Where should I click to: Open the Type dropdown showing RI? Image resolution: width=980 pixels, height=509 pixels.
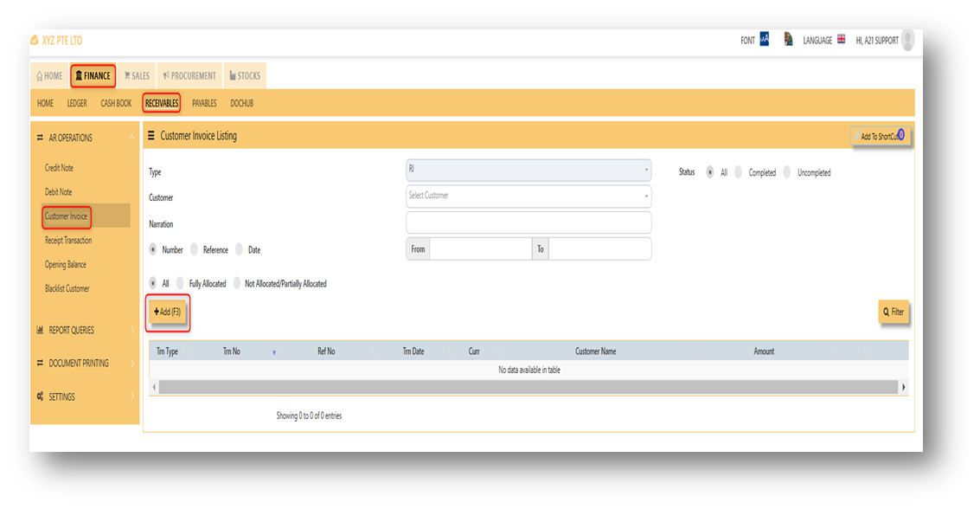(528, 171)
